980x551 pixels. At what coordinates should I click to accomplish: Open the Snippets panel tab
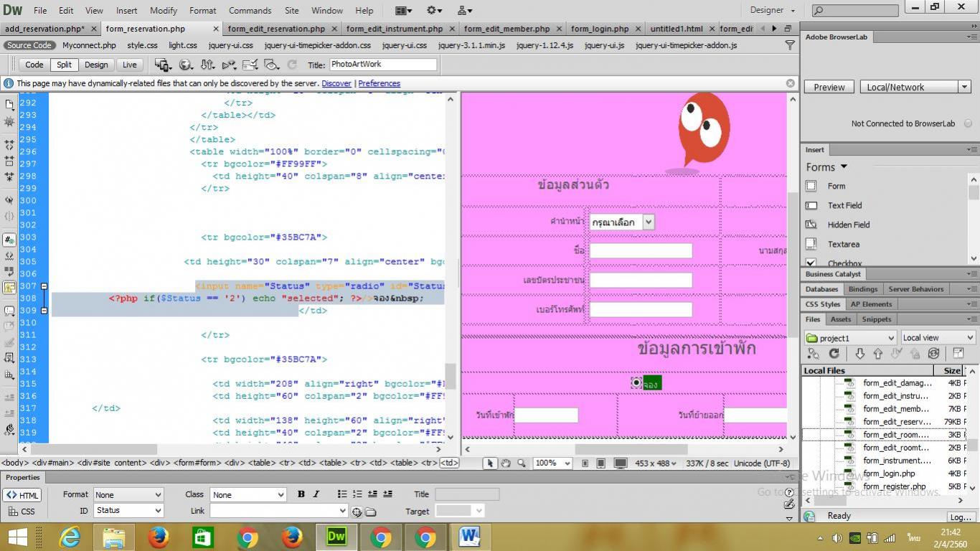coord(877,319)
